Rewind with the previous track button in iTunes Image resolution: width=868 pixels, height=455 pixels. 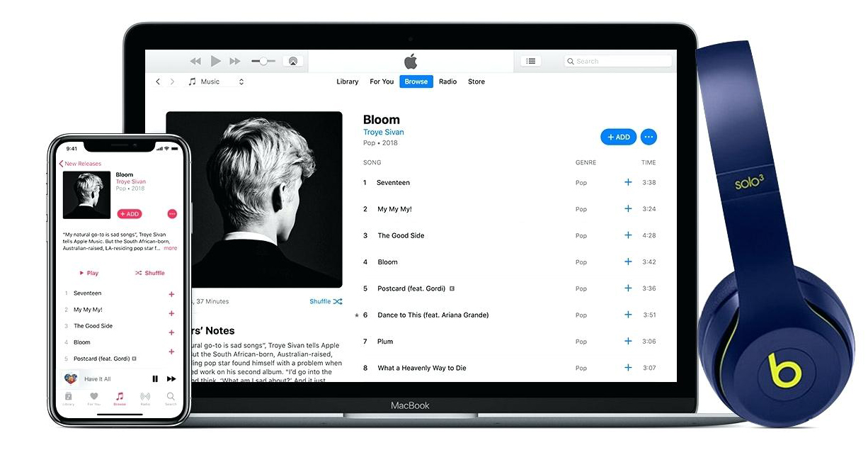click(196, 62)
